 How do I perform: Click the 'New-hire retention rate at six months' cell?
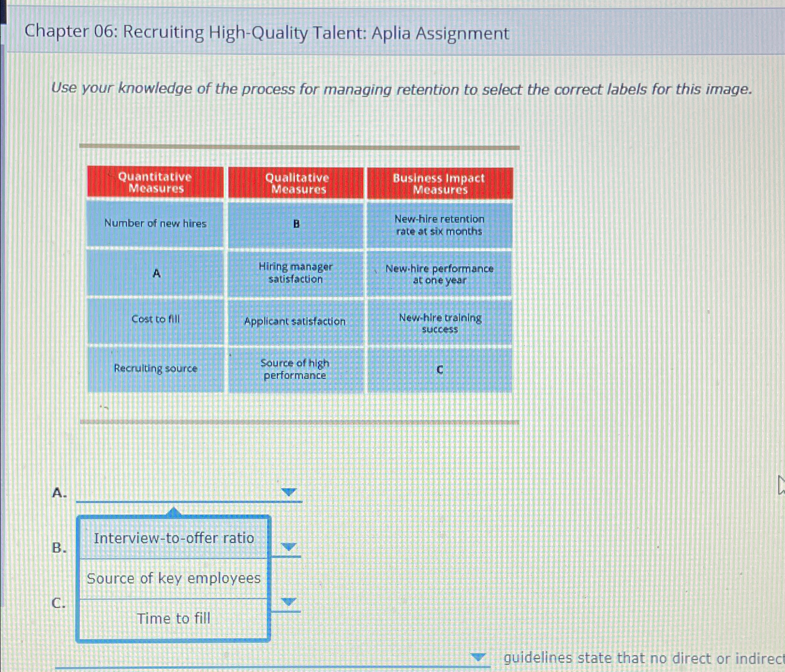(x=438, y=225)
